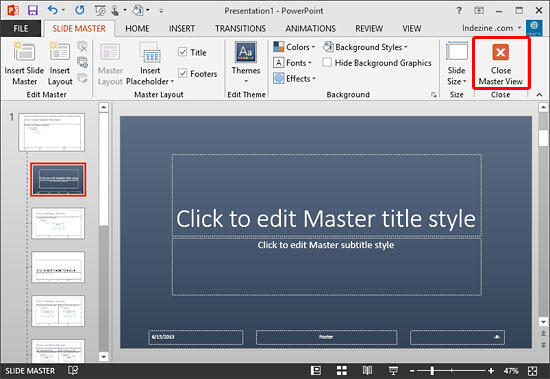Switch to the INSERT tab
Viewport: 550px width, 379px height.
(182, 28)
